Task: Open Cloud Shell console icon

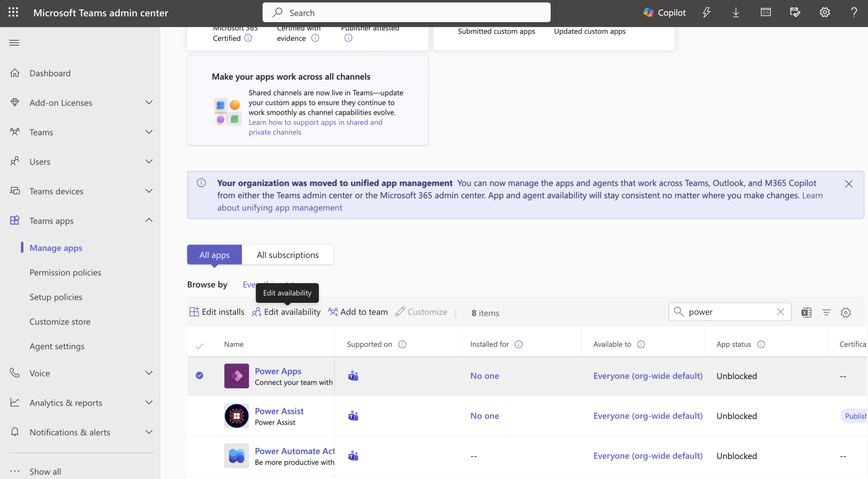Action: tap(766, 13)
